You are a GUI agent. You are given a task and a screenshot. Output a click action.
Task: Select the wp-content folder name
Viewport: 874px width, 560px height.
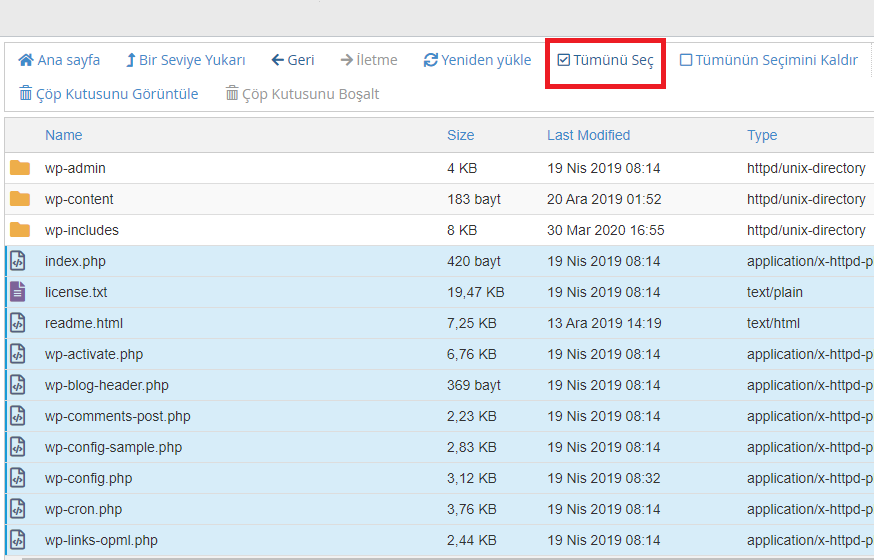(79, 199)
